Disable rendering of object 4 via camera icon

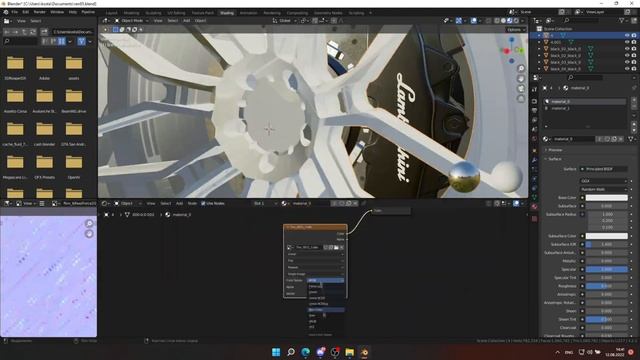634,36
